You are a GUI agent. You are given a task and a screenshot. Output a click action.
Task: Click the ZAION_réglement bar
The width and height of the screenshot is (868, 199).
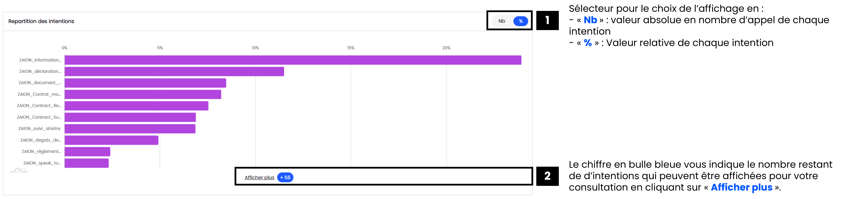tap(87, 151)
